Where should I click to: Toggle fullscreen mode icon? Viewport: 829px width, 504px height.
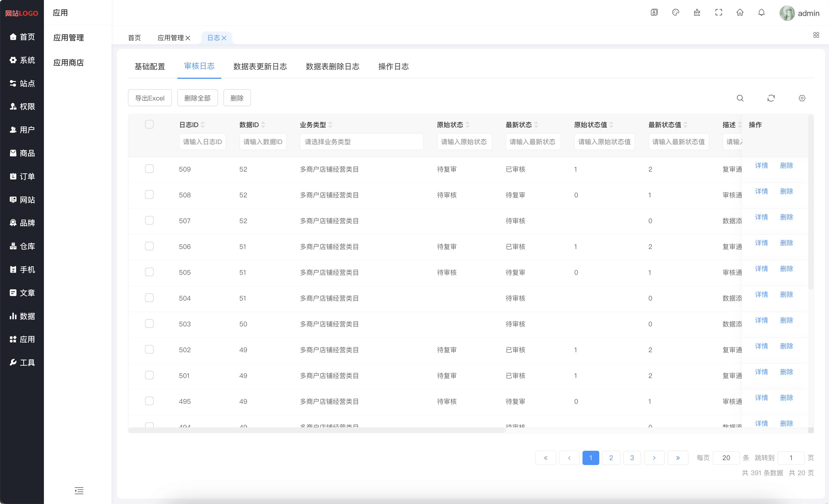point(719,13)
